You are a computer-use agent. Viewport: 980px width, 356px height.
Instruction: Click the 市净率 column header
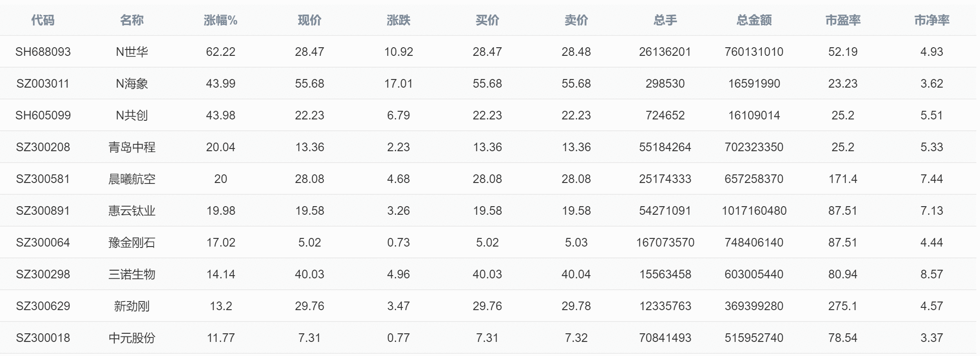click(x=931, y=20)
